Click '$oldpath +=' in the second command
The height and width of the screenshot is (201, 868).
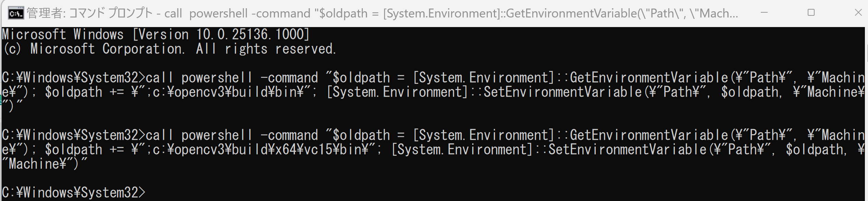click(85, 150)
